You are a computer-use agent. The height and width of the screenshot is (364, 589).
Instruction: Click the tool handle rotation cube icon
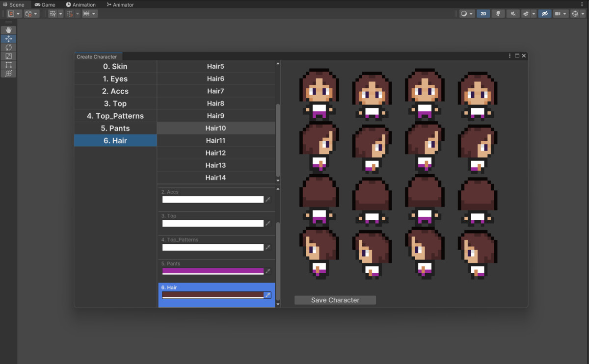coord(28,14)
